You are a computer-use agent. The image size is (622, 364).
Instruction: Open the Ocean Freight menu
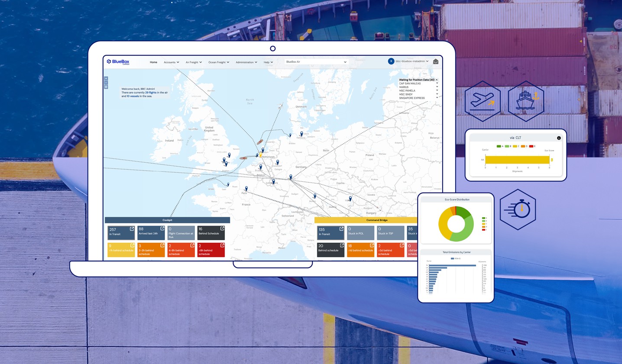[x=219, y=62]
